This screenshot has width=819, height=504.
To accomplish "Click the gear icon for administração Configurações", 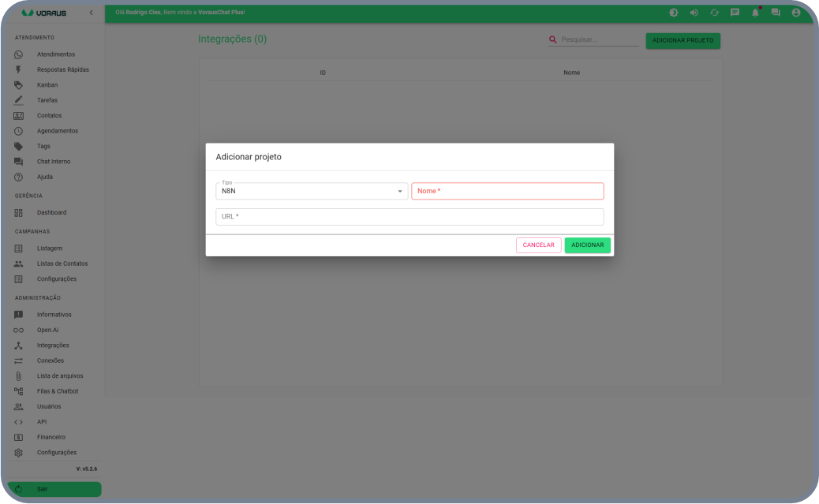I will [18, 453].
